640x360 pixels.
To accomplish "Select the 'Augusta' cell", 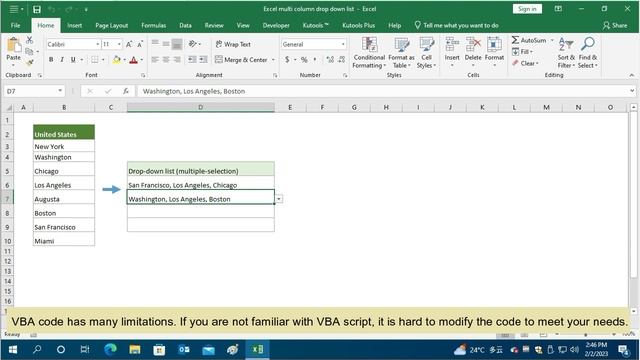I will point(64,198).
